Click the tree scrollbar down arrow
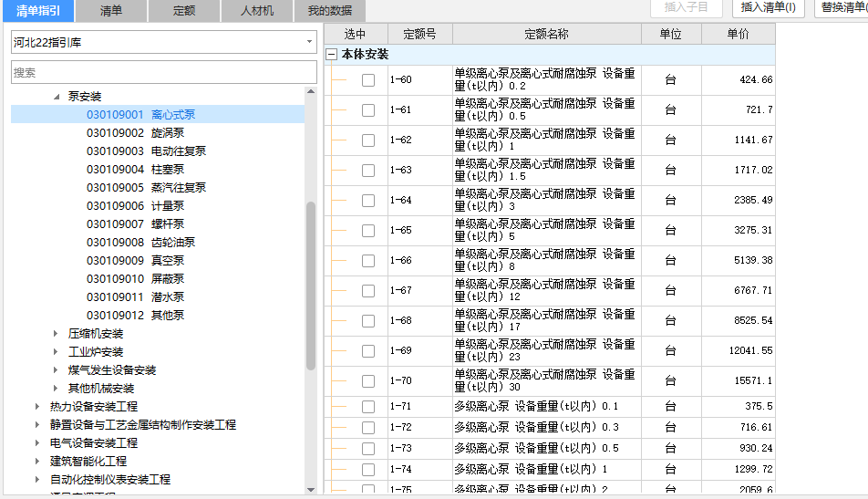The image size is (868, 499). click(311, 490)
